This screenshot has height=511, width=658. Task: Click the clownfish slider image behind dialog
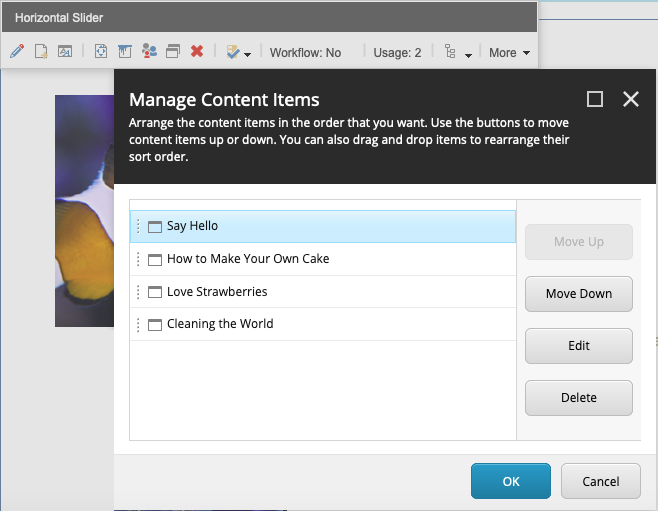coord(84,211)
